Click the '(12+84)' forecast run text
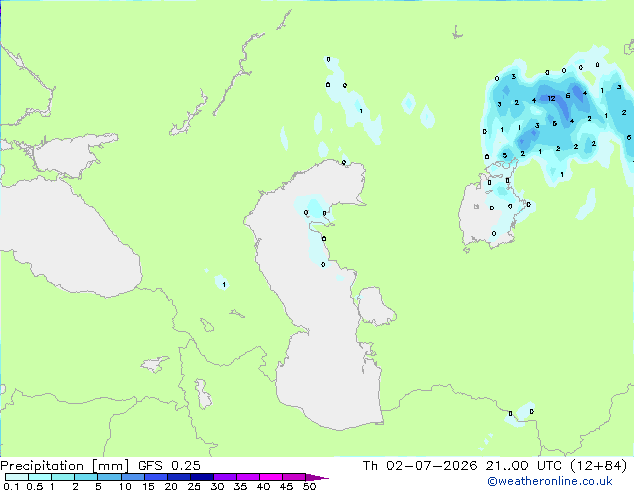The image size is (634, 490). (x=598, y=466)
